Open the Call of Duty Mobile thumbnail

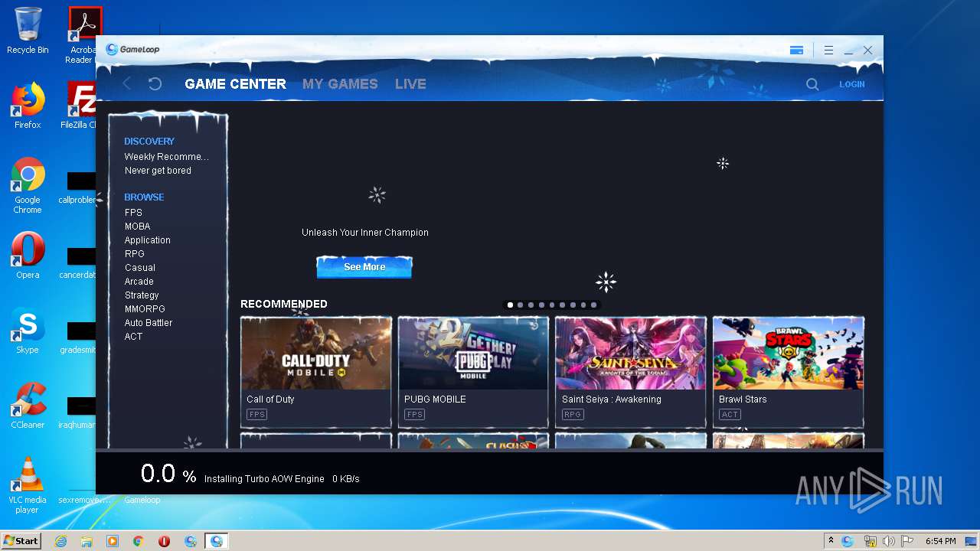pyautogui.click(x=316, y=354)
